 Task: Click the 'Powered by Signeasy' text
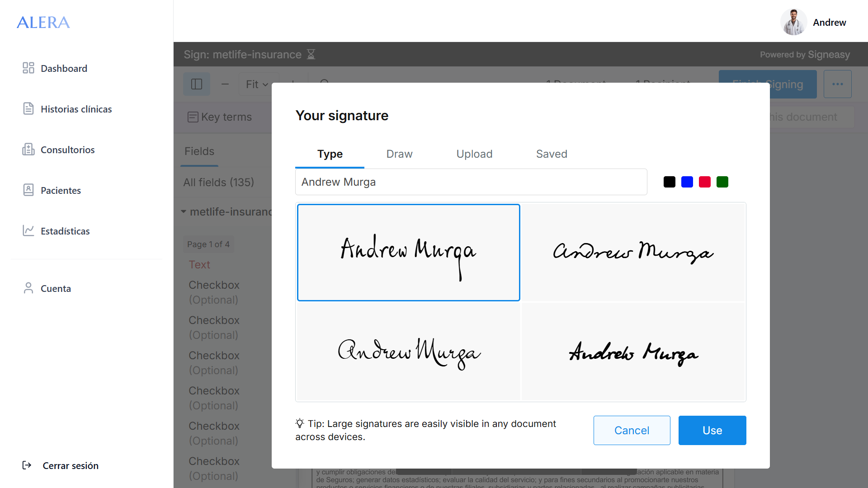[x=805, y=54]
